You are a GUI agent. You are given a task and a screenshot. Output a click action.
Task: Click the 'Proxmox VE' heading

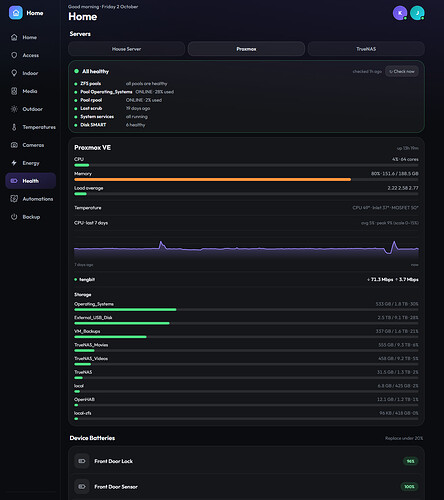[x=92, y=147]
